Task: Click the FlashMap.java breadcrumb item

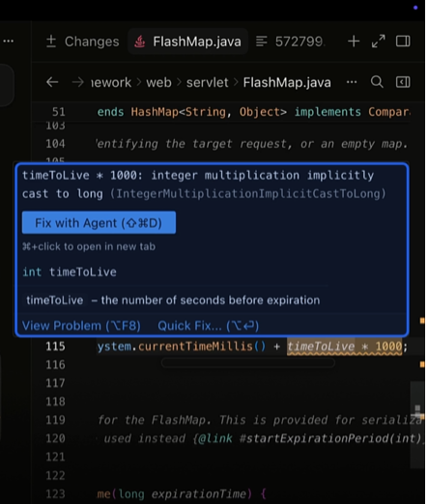Action: pos(287,82)
